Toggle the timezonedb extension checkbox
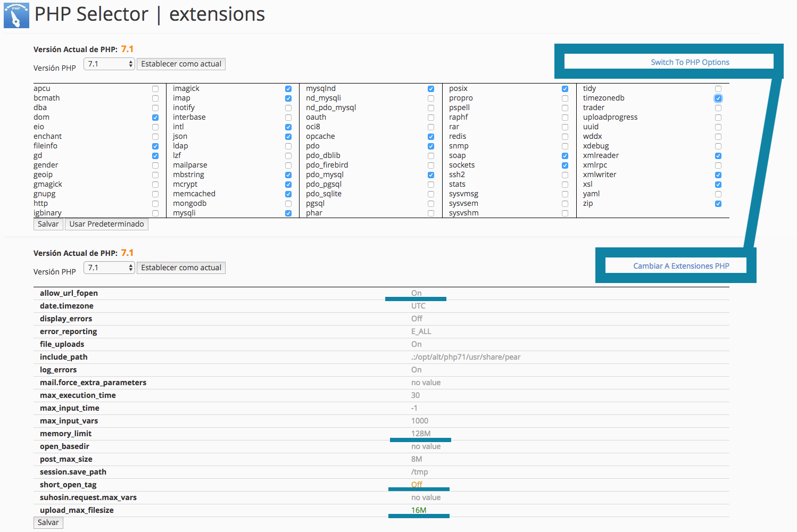 (x=718, y=98)
